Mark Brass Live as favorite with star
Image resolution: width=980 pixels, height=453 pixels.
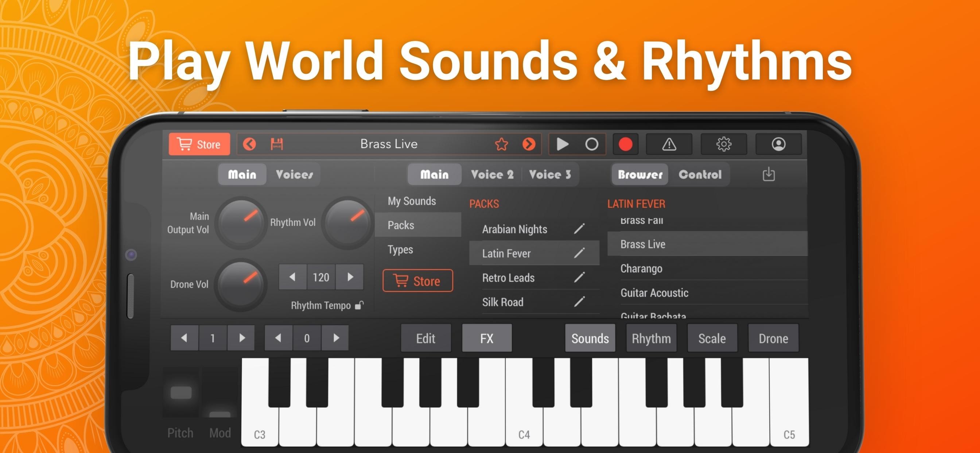pyautogui.click(x=501, y=144)
